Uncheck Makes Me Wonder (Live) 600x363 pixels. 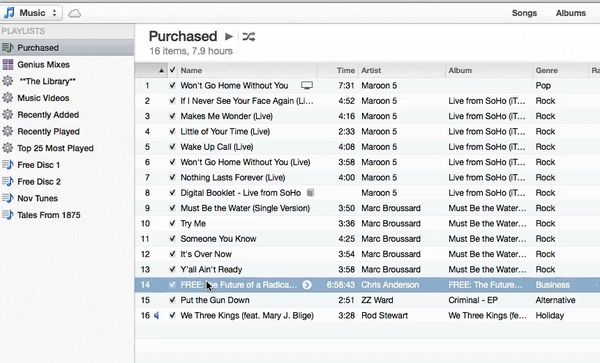coord(173,116)
